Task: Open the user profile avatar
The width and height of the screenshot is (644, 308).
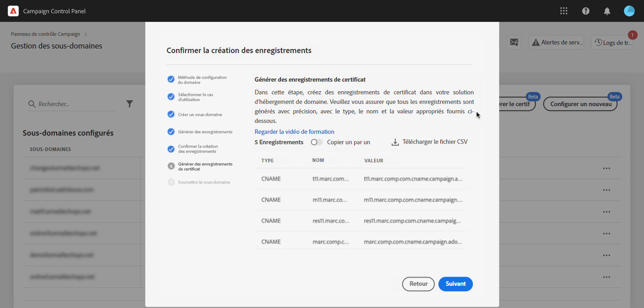Action: click(x=629, y=11)
